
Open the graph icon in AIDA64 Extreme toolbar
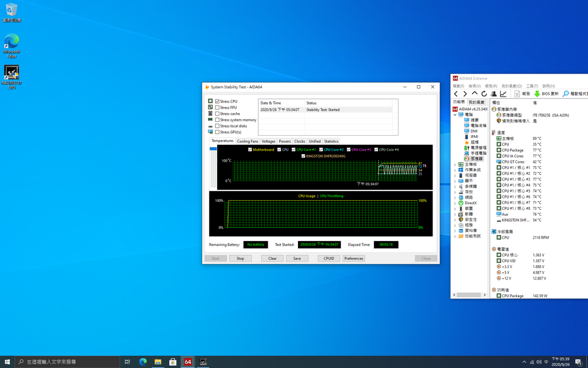[503, 94]
